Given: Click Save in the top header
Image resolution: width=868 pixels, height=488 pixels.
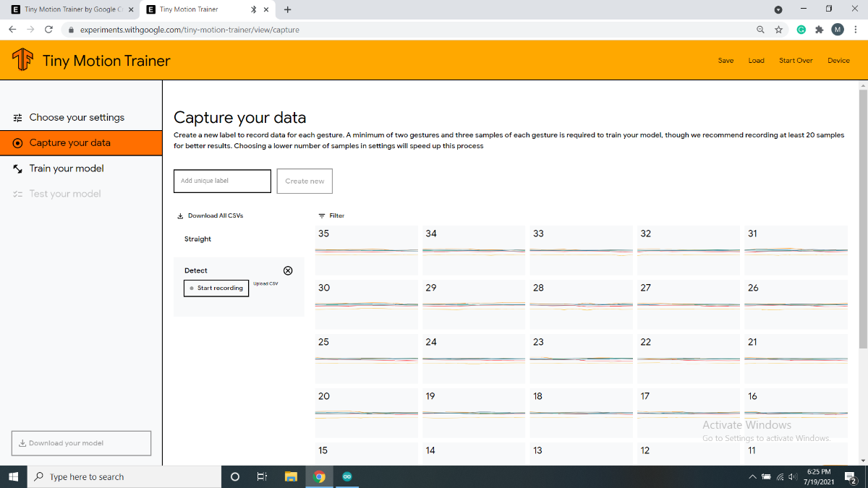Looking at the screenshot, I should point(726,60).
